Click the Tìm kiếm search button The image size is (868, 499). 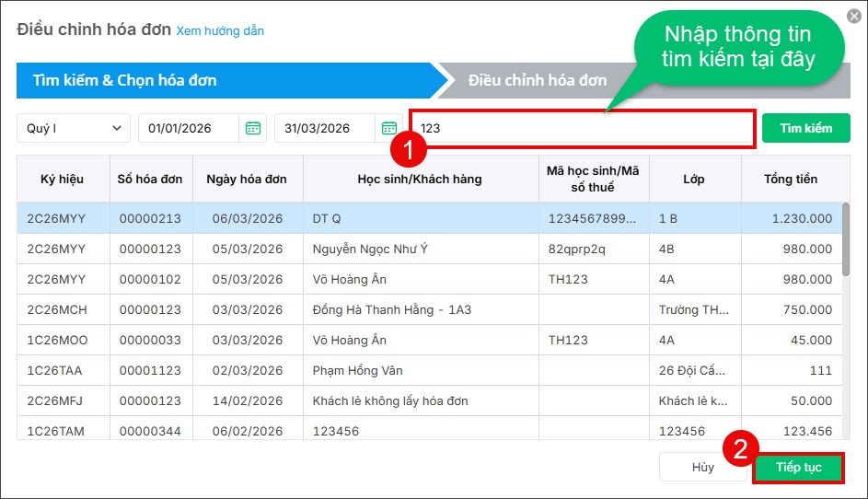click(x=806, y=128)
